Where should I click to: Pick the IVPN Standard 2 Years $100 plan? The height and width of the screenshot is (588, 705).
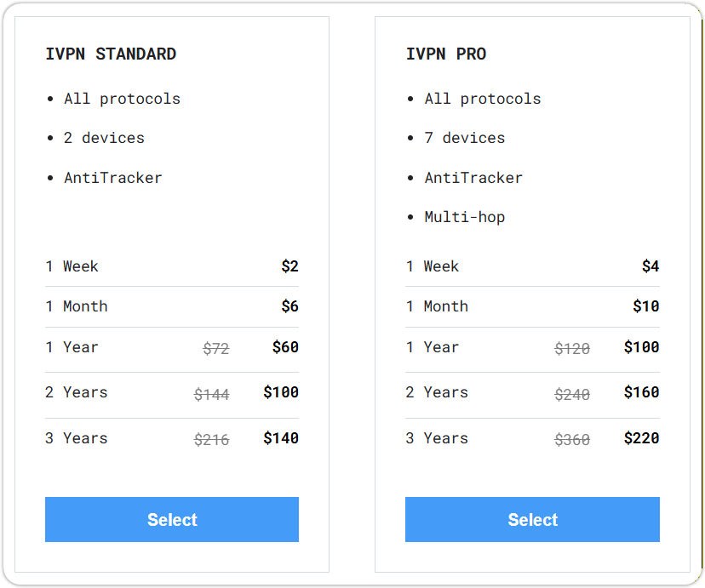[172, 392]
